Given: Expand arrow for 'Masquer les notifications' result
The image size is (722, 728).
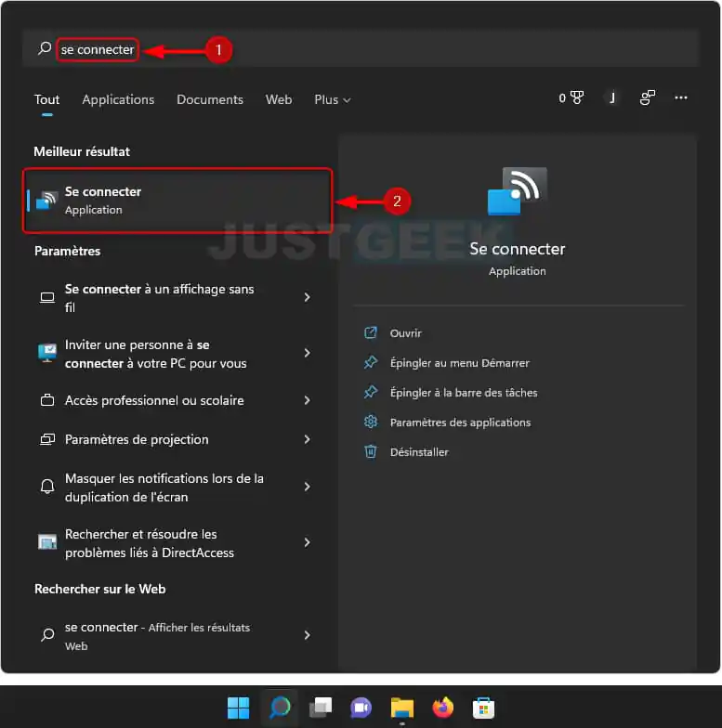Looking at the screenshot, I should (307, 487).
